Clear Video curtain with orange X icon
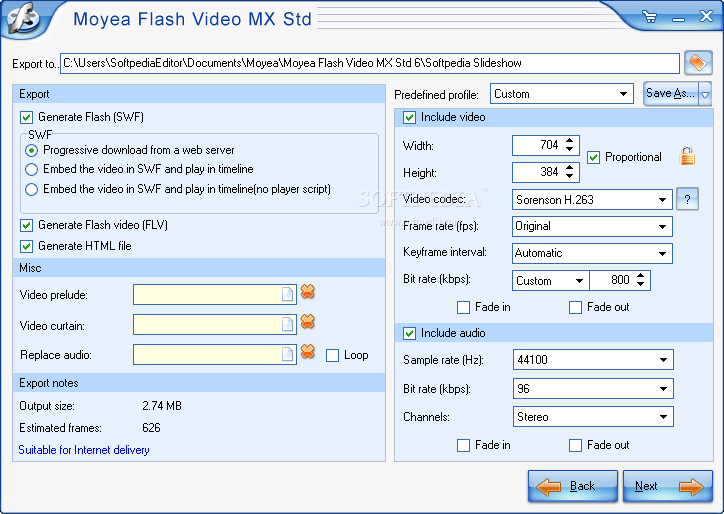 (x=308, y=321)
